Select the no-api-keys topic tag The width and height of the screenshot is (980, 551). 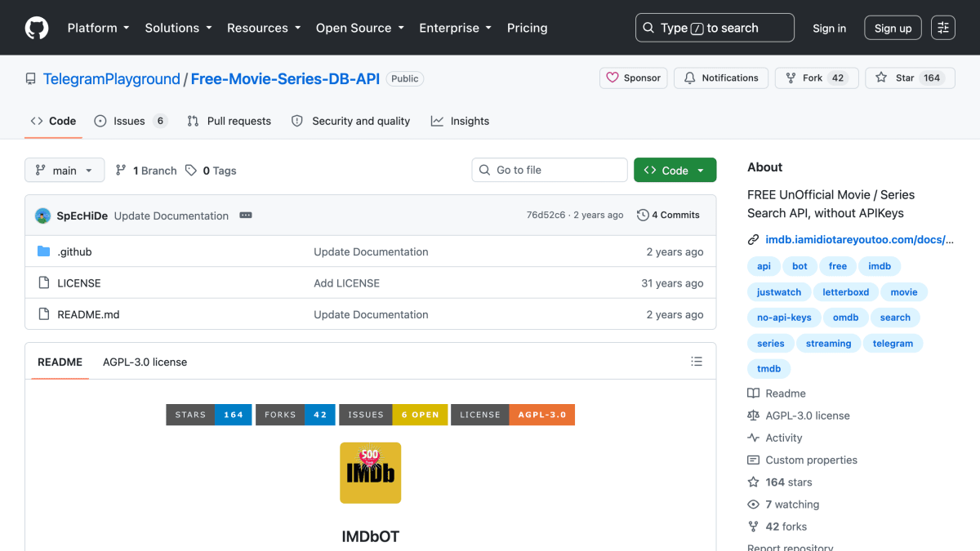784,318
